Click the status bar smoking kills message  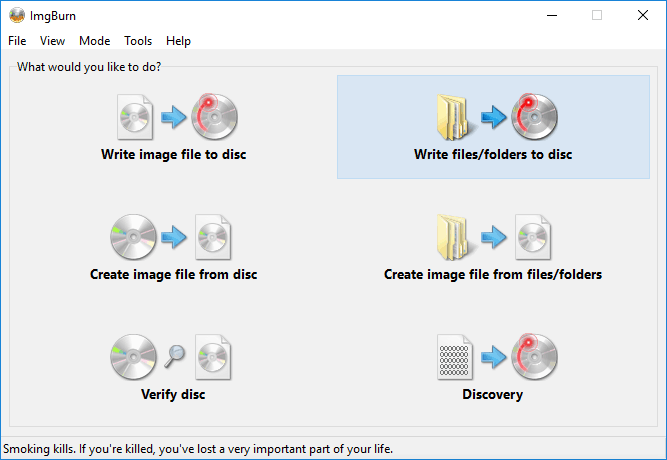[198, 449]
